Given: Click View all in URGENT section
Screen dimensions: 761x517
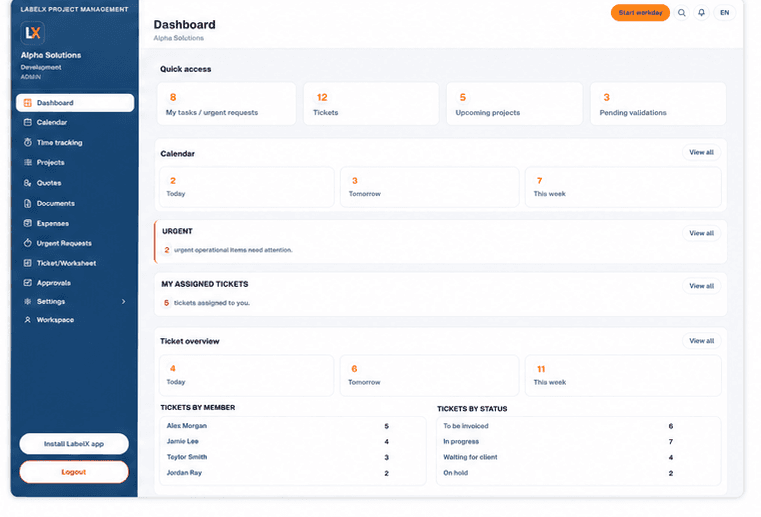Looking at the screenshot, I should tap(701, 233).
